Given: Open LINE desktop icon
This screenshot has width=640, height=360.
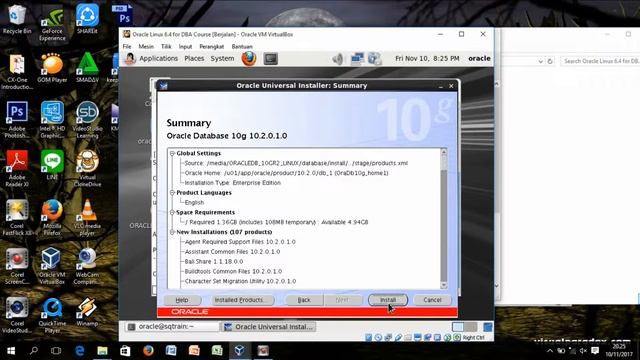Looking at the screenshot, I should [x=52, y=165].
